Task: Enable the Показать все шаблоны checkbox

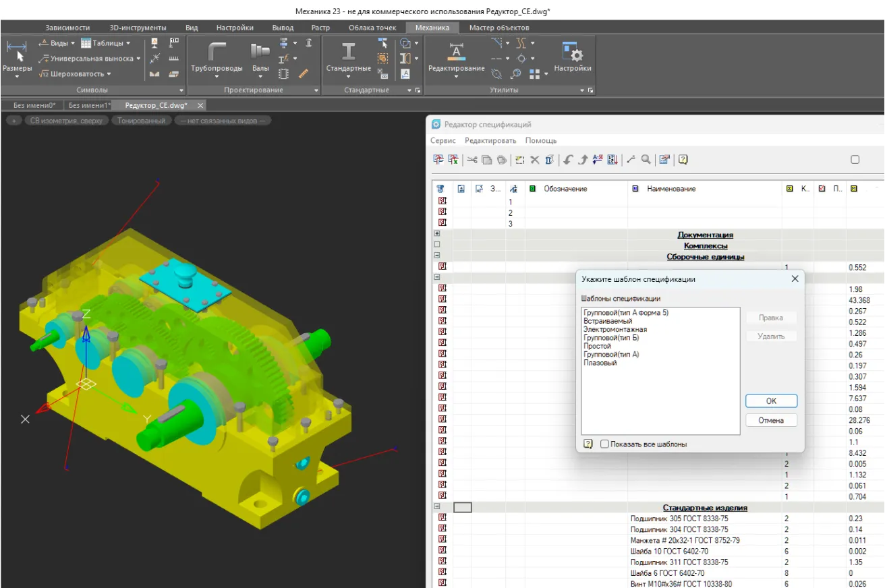Action: 604,444
